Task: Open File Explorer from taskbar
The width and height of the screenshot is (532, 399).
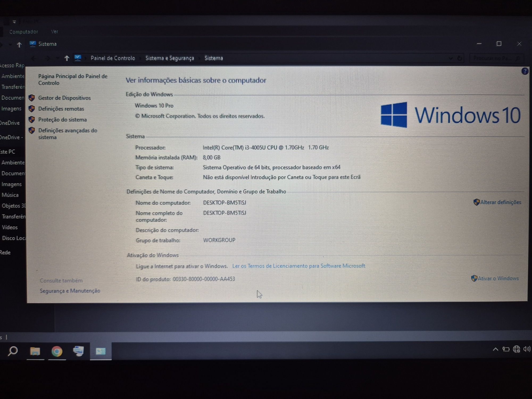Action: 35,351
